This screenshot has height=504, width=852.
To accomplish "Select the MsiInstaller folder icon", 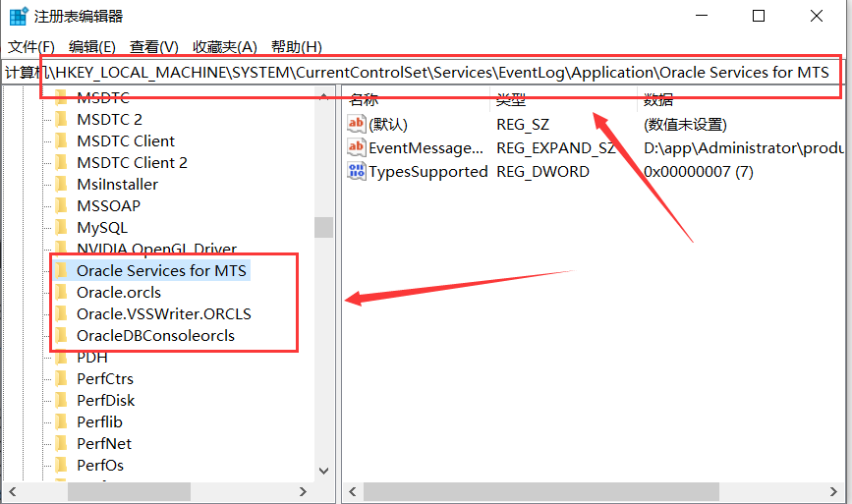I will point(61,184).
